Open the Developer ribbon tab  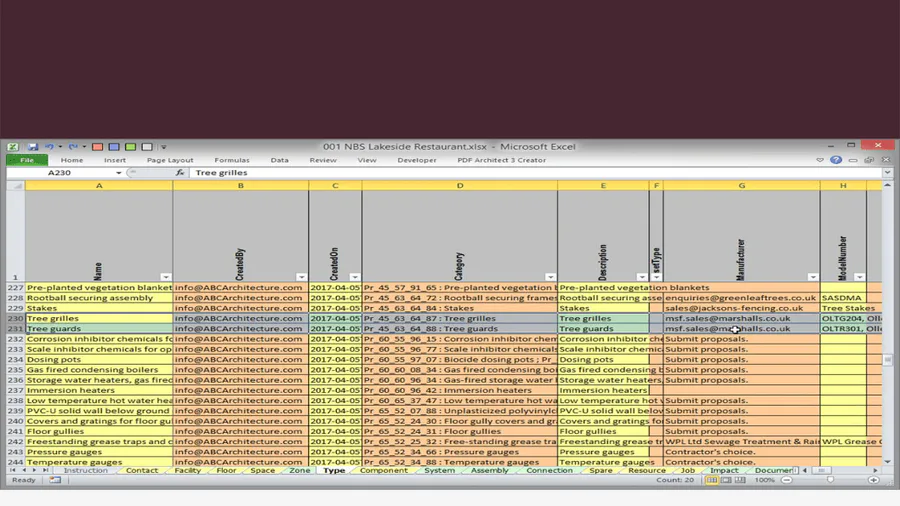(x=417, y=160)
